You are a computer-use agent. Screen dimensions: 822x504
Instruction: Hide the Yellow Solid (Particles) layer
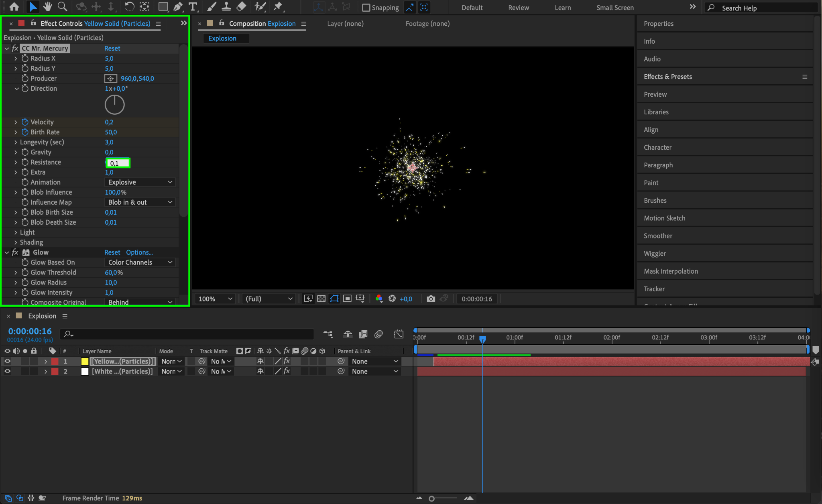coord(7,361)
